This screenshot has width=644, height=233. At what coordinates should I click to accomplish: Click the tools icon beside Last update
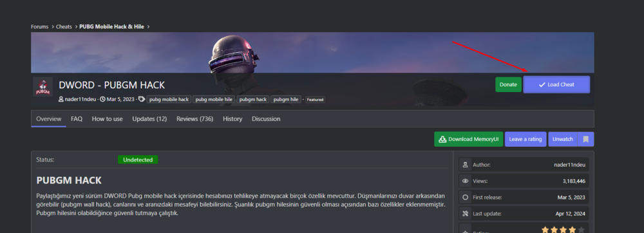pos(465,214)
